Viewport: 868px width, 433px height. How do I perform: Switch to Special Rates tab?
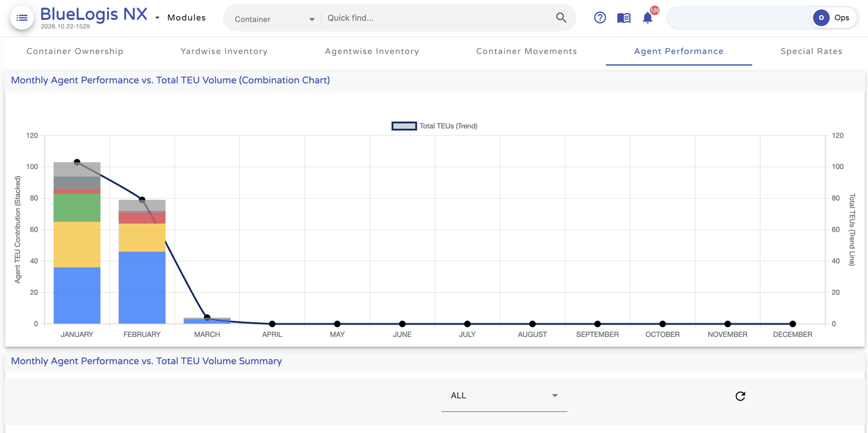coord(812,51)
